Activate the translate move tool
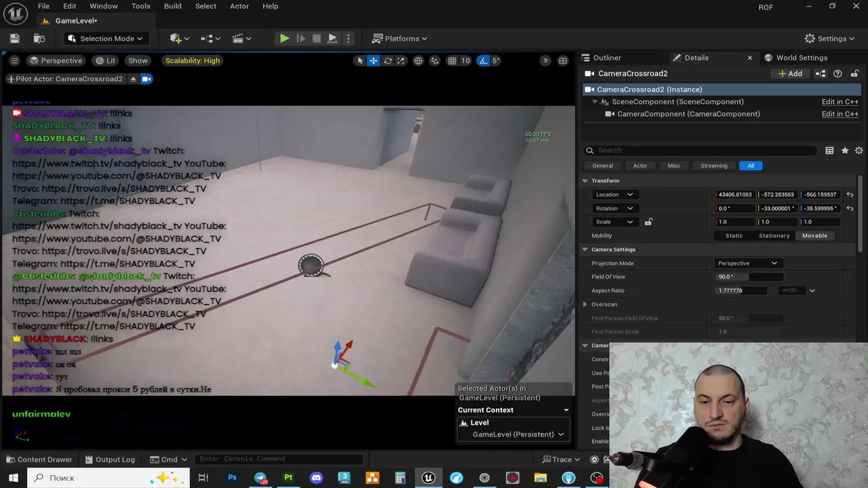This screenshot has width=868, height=488. pyautogui.click(x=373, y=60)
